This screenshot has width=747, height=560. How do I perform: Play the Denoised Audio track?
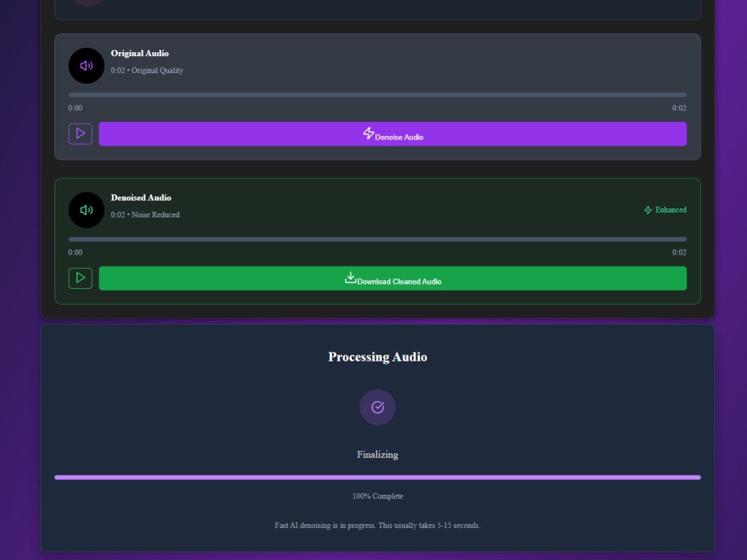point(81,278)
